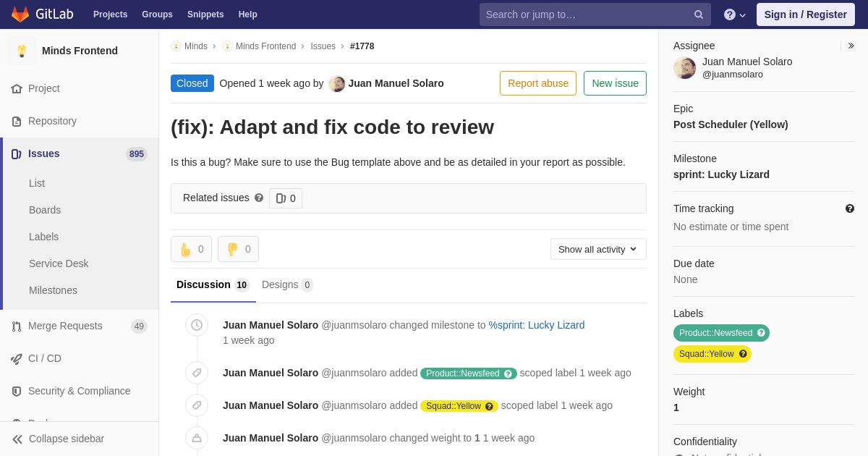This screenshot has height=456, width=868.
Task: Open Issues List in sidebar
Action: (x=37, y=183)
